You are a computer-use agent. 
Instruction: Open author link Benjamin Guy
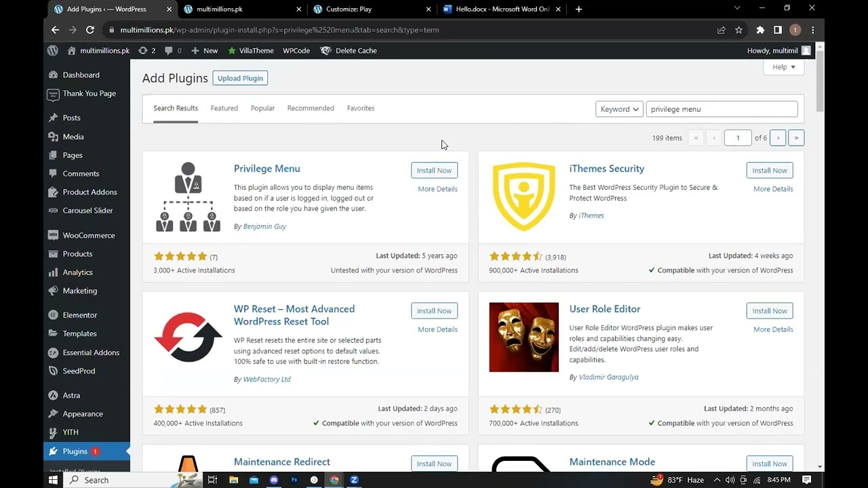pos(264,226)
